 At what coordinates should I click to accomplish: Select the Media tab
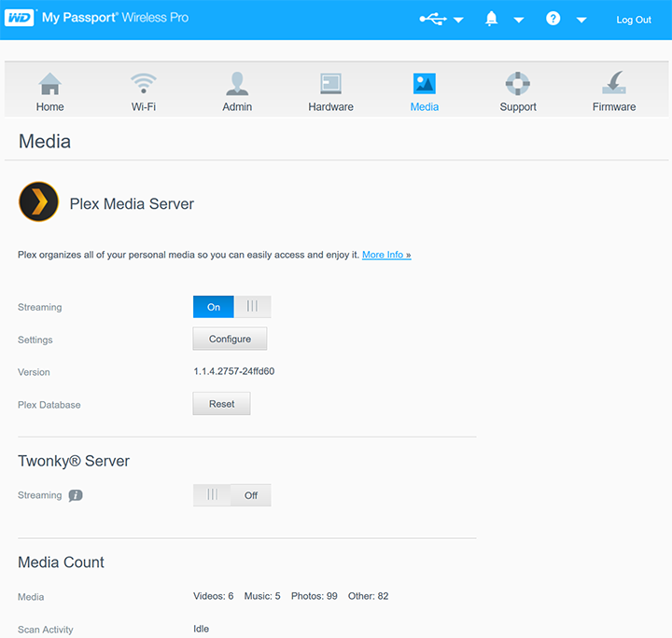424,92
